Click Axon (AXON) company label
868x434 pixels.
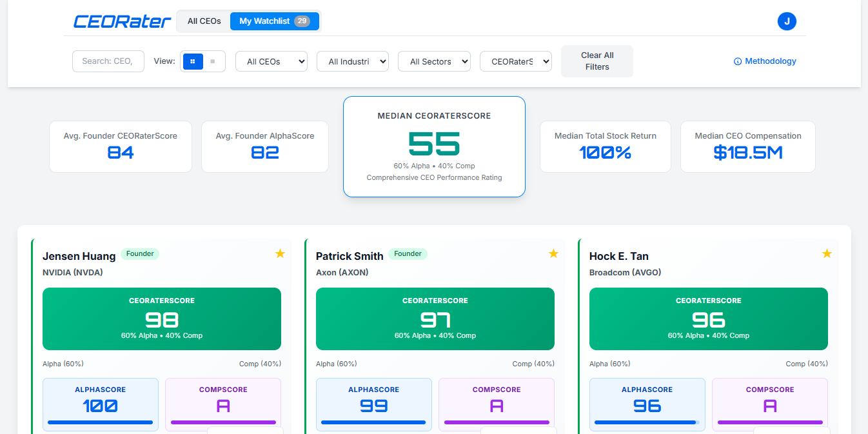[x=342, y=272]
